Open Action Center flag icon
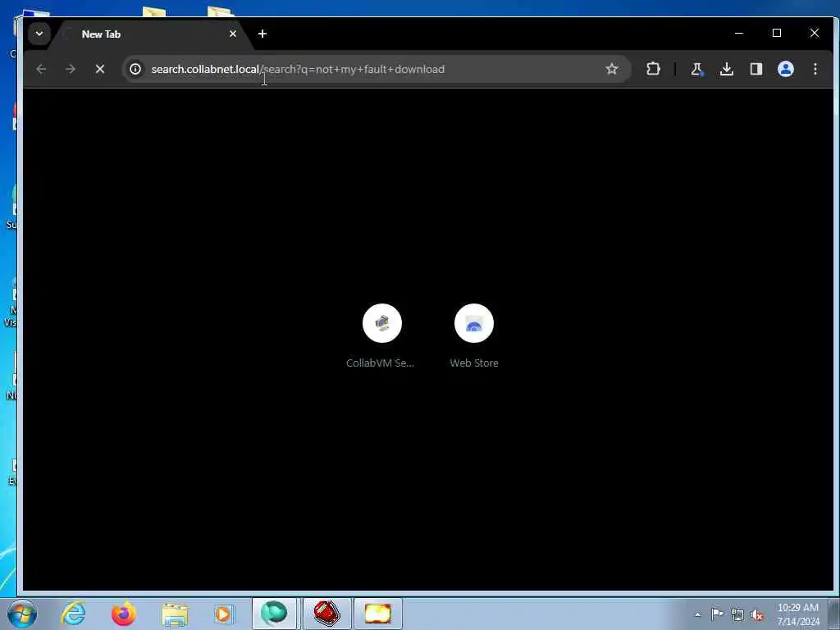840x630 pixels. 717,614
